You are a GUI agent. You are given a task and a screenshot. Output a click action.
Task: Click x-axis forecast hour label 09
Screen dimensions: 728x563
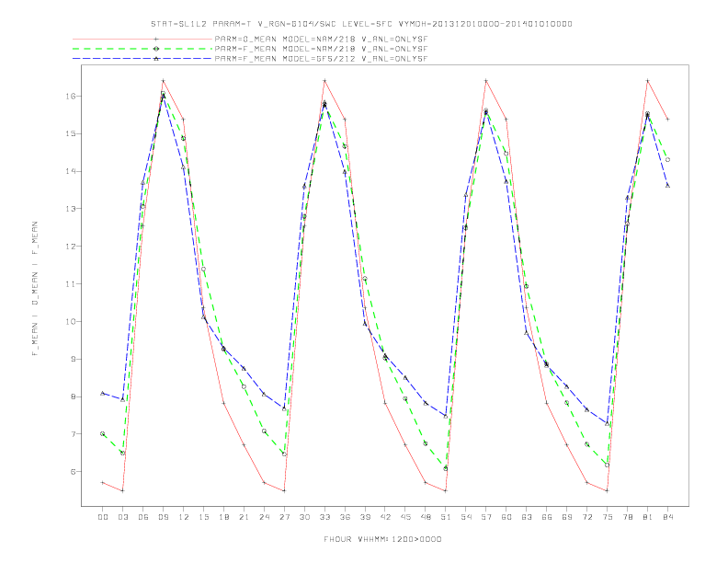163,517
